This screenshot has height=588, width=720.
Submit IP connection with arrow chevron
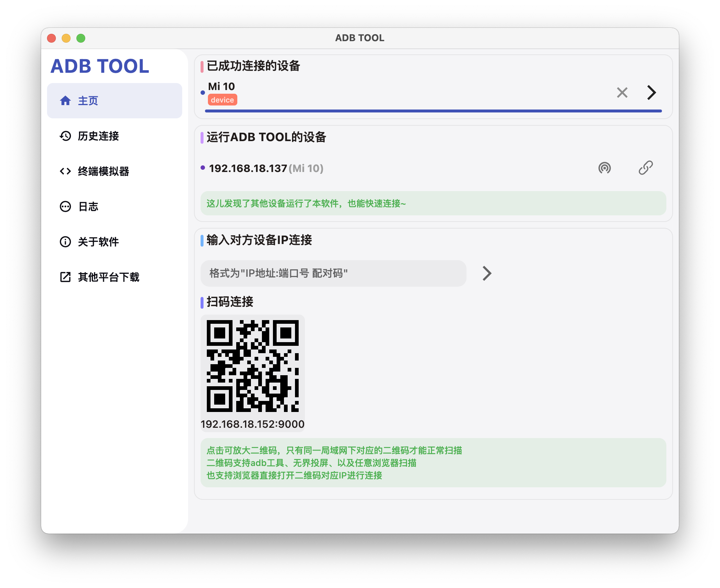tap(487, 273)
